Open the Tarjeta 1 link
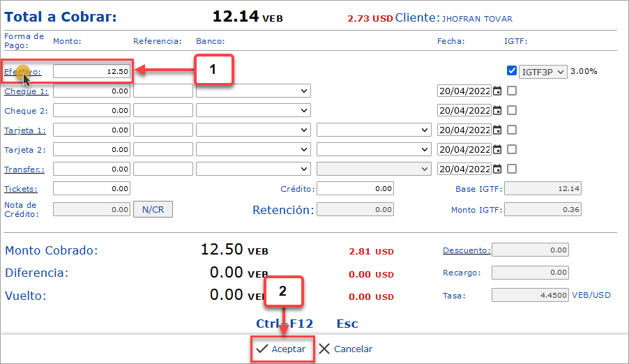This screenshot has height=364, width=629. click(25, 130)
